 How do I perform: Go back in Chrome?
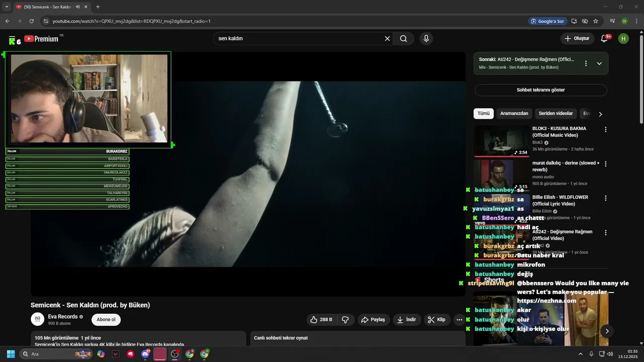click(x=7, y=21)
